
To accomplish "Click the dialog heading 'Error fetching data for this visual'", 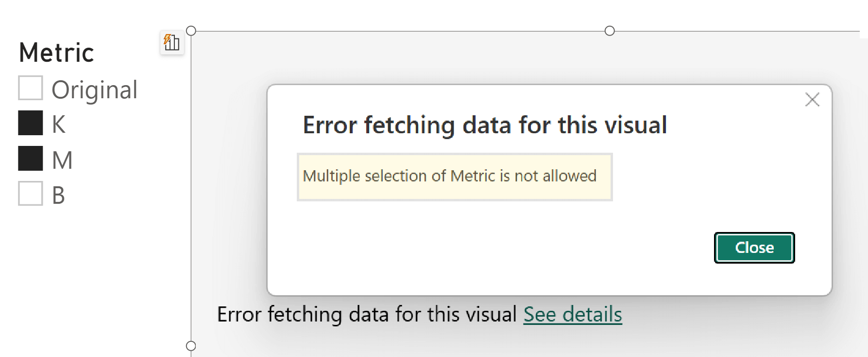I will (485, 125).
